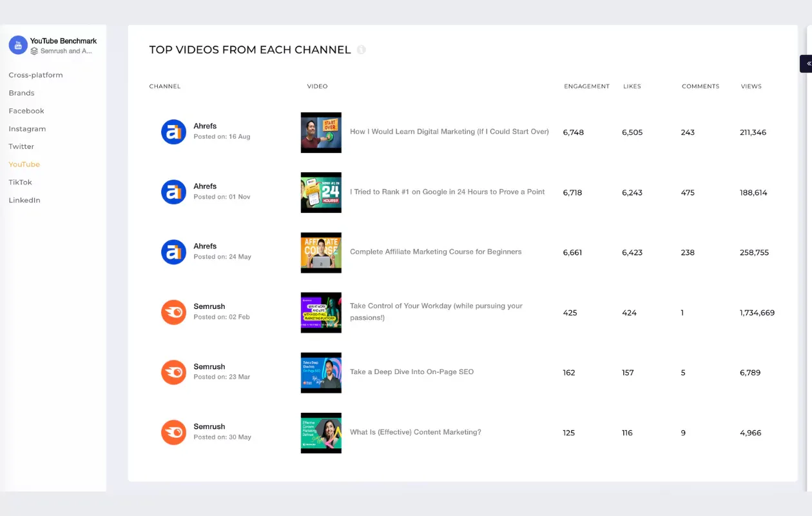Open thumbnail of Effective Content Marketing video

click(321, 432)
